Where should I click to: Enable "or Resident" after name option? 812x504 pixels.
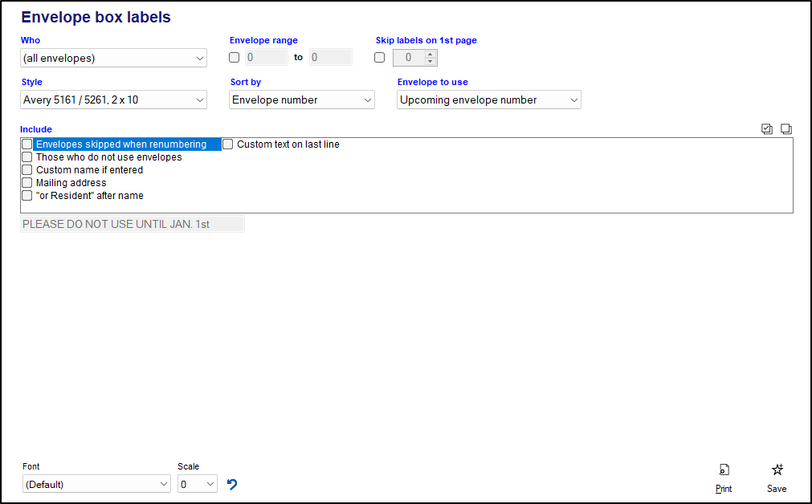click(27, 196)
